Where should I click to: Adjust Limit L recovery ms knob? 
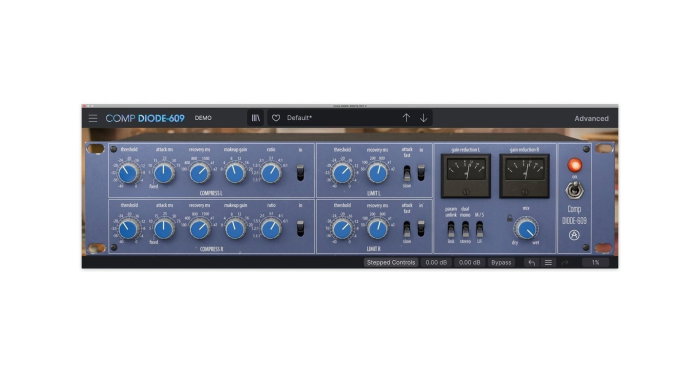(378, 173)
